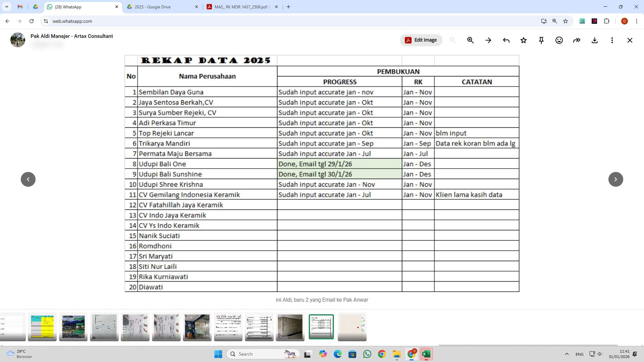Star this image

(x=524, y=40)
